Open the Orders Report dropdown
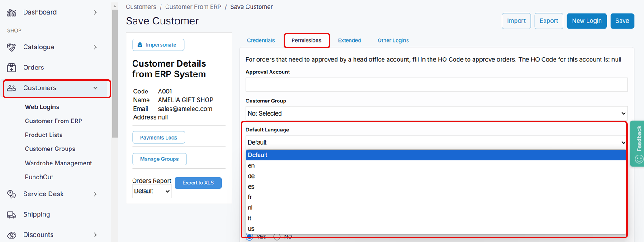The height and width of the screenshot is (242, 644). click(152, 191)
